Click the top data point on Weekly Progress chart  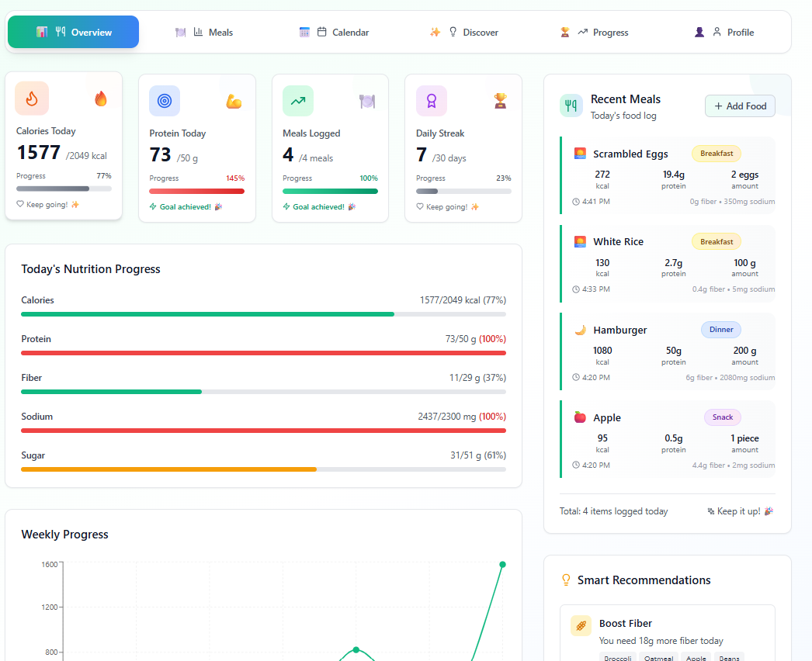(502, 564)
